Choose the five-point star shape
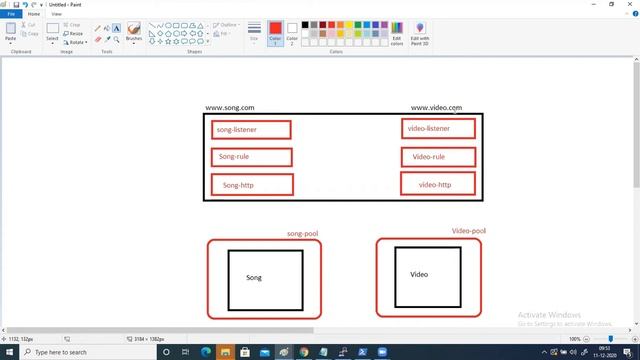Screen dimensions: 640x360 168,41
